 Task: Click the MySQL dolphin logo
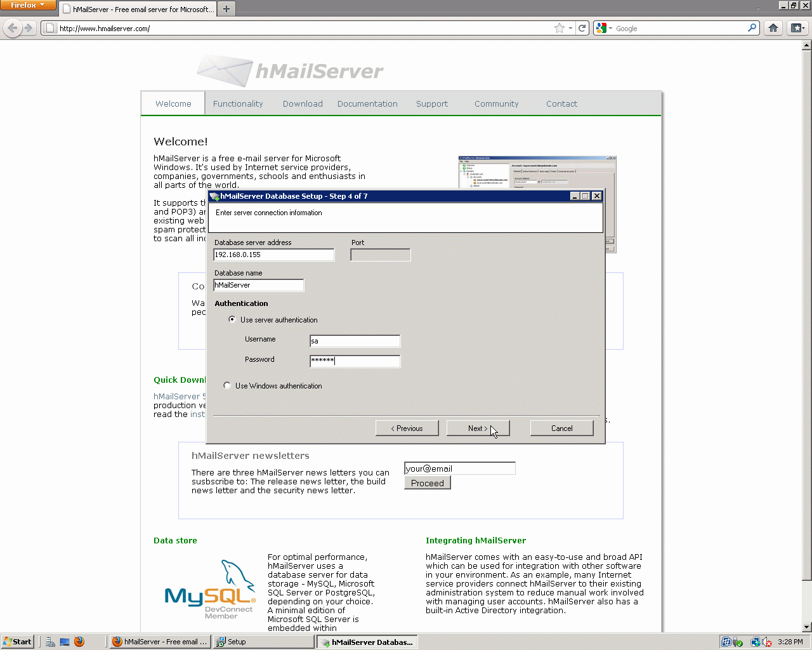coord(210,589)
